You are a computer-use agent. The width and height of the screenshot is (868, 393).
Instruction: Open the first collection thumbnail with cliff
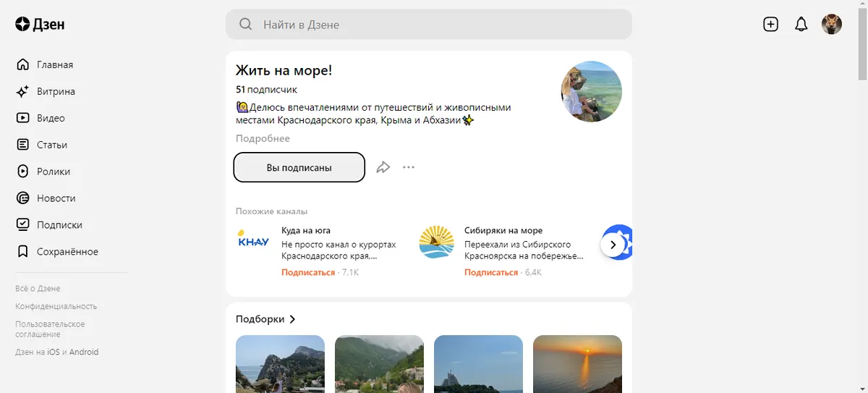click(280, 364)
